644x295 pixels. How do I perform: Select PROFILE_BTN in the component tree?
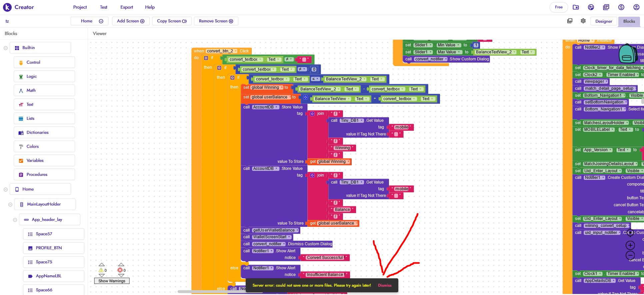pos(54,248)
